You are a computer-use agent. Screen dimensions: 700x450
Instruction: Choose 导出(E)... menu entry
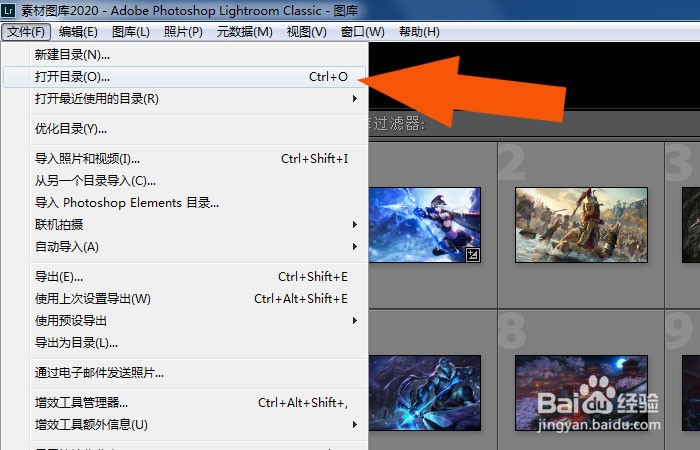(x=184, y=277)
